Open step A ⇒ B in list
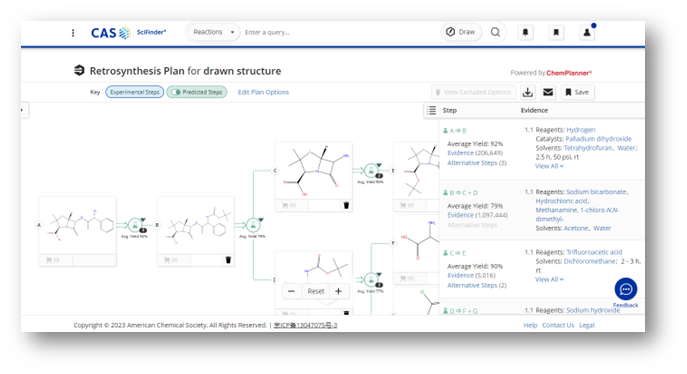This screenshot has width=687, height=374. (455, 131)
